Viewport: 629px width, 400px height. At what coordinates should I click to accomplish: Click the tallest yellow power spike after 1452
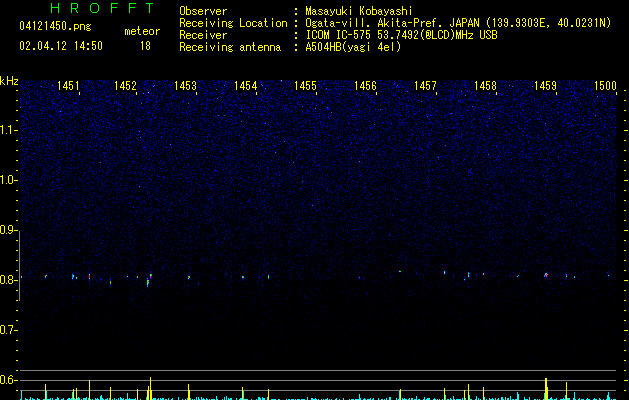pos(150,388)
